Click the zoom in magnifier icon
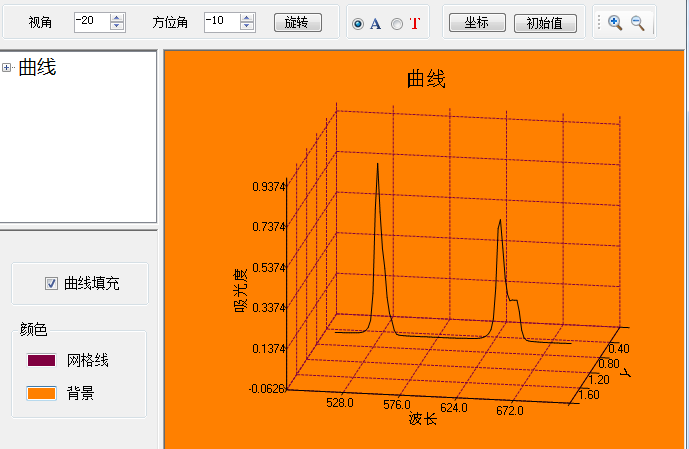Viewport: 689px width, 449px height. pos(615,22)
